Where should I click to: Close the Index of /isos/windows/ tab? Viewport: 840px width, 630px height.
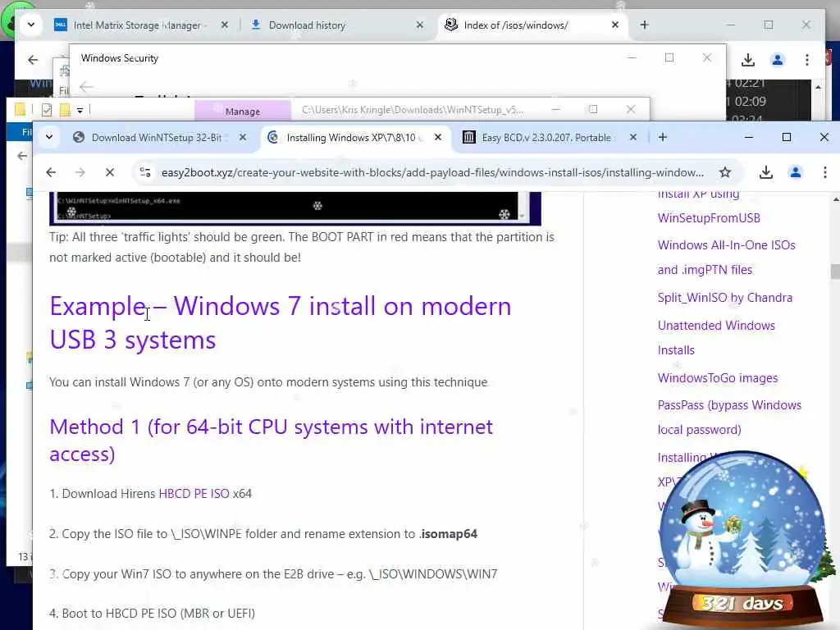615,25
